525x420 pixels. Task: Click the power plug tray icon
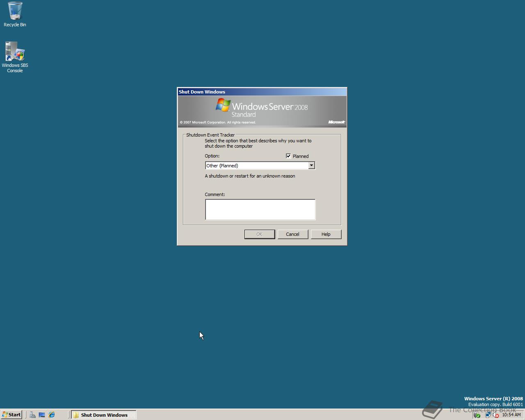[477, 415]
